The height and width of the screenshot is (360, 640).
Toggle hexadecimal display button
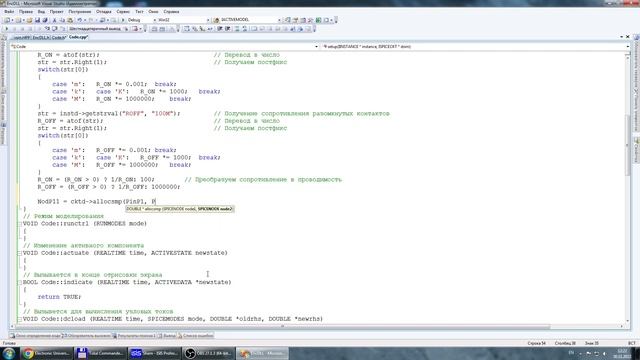point(96,29)
